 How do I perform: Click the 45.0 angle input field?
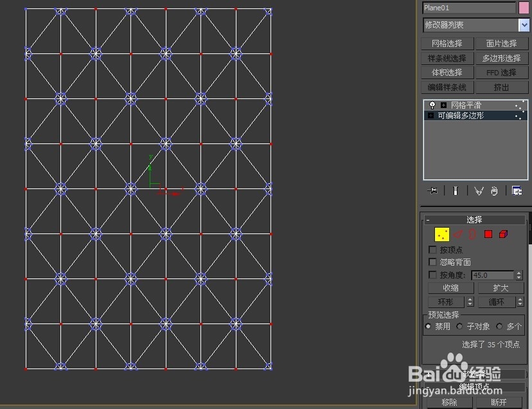pyautogui.click(x=492, y=275)
